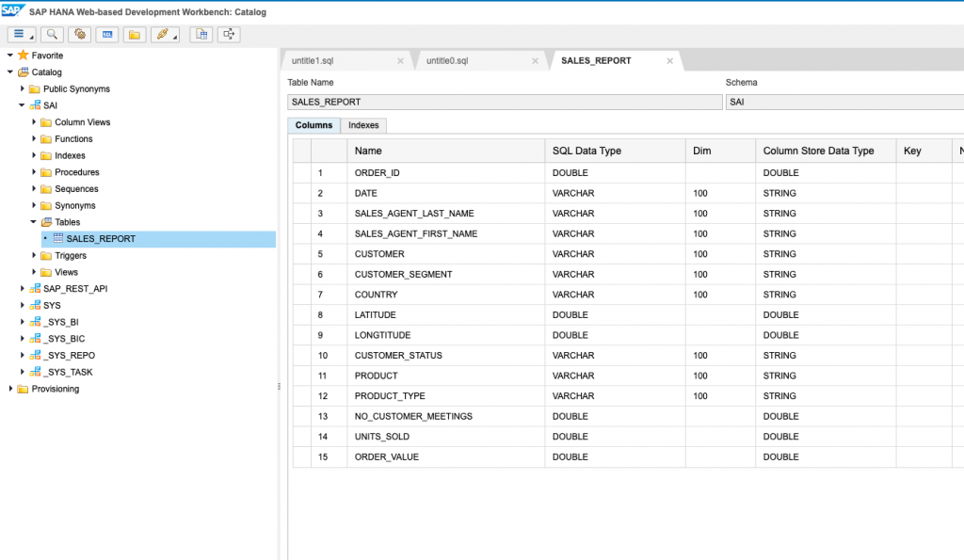Select the Synonyms tree item

(x=75, y=205)
